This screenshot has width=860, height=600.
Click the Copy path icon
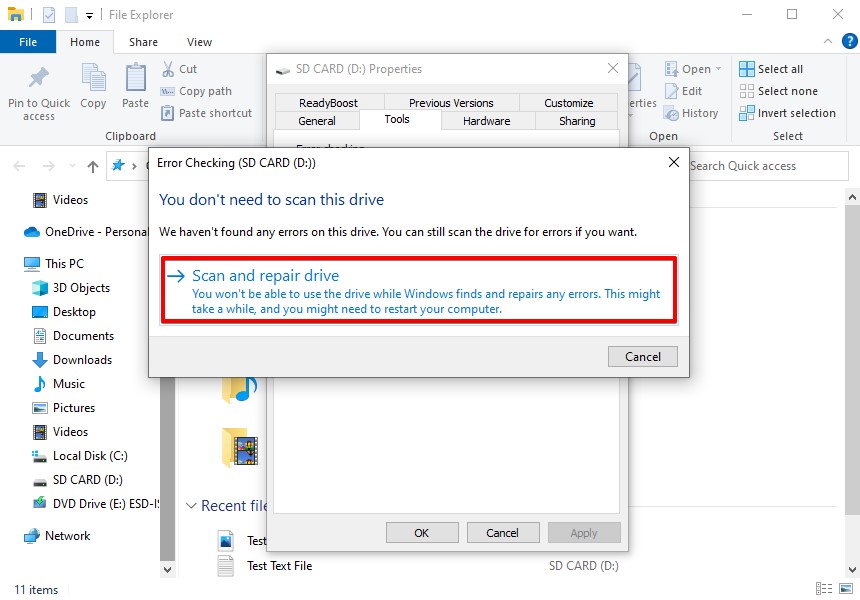166,90
